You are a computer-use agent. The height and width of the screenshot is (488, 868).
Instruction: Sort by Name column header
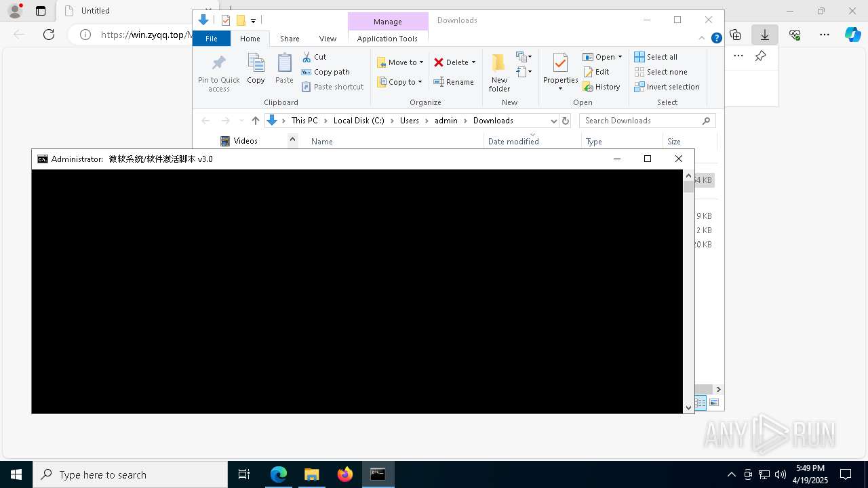(x=321, y=142)
